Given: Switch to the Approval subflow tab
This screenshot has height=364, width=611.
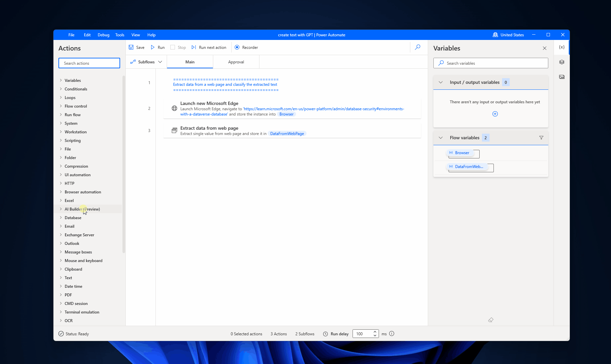Looking at the screenshot, I should 236,62.
